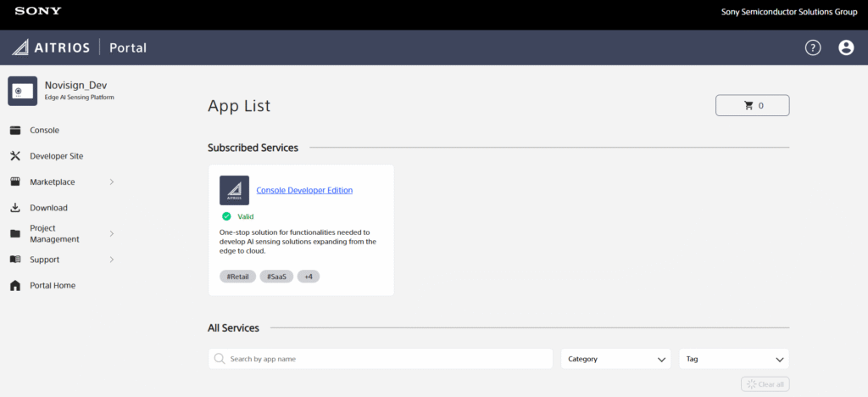Click the Console Developer Edition app thumbnail

[234, 190]
